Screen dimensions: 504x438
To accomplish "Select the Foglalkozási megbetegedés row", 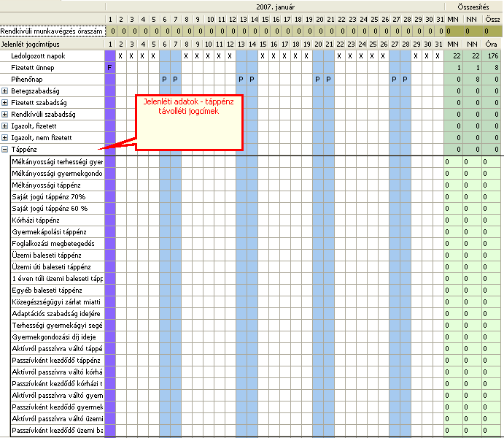I will coord(58,243).
